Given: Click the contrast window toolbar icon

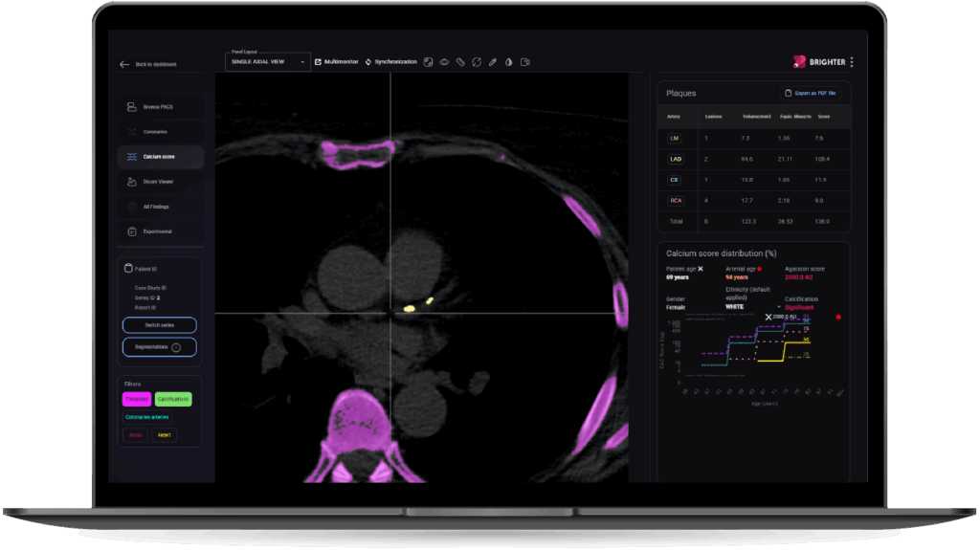Looking at the screenshot, I should coord(428,62).
